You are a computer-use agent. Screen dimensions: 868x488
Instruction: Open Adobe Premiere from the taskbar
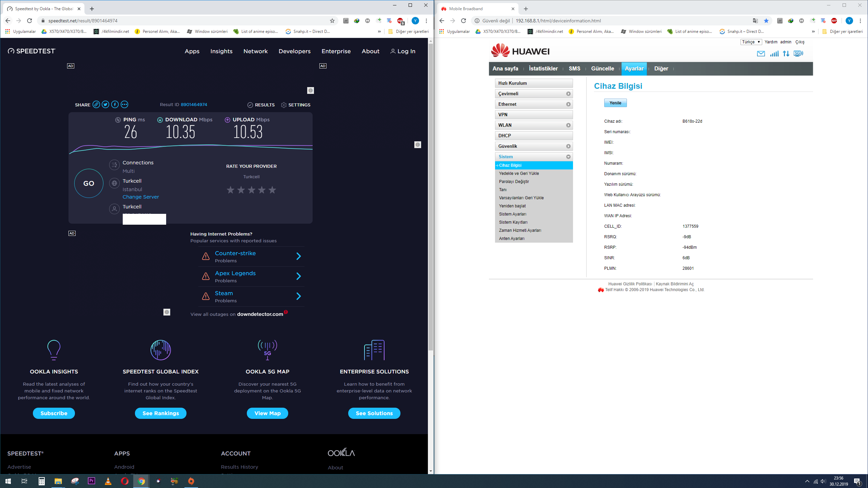(x=91, y=481)
